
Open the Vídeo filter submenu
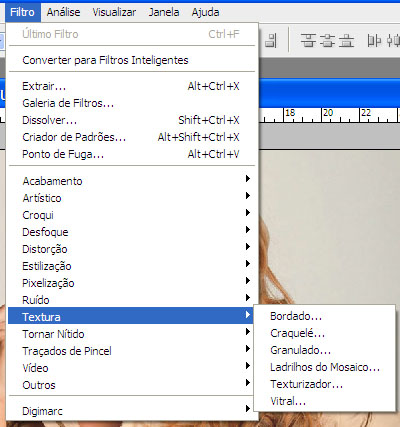132,368
